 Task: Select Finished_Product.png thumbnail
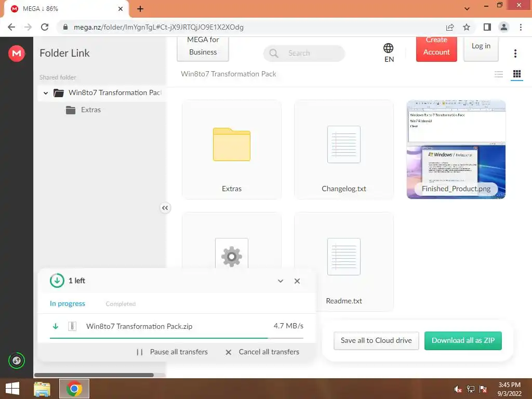coord(456,150)
